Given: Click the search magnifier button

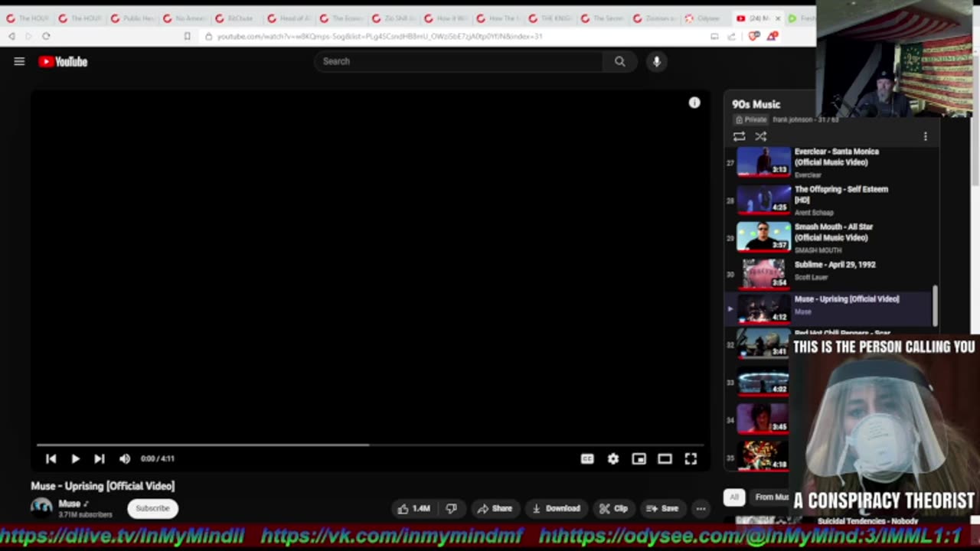Looking at the screenshot, I should coord(619,61).
